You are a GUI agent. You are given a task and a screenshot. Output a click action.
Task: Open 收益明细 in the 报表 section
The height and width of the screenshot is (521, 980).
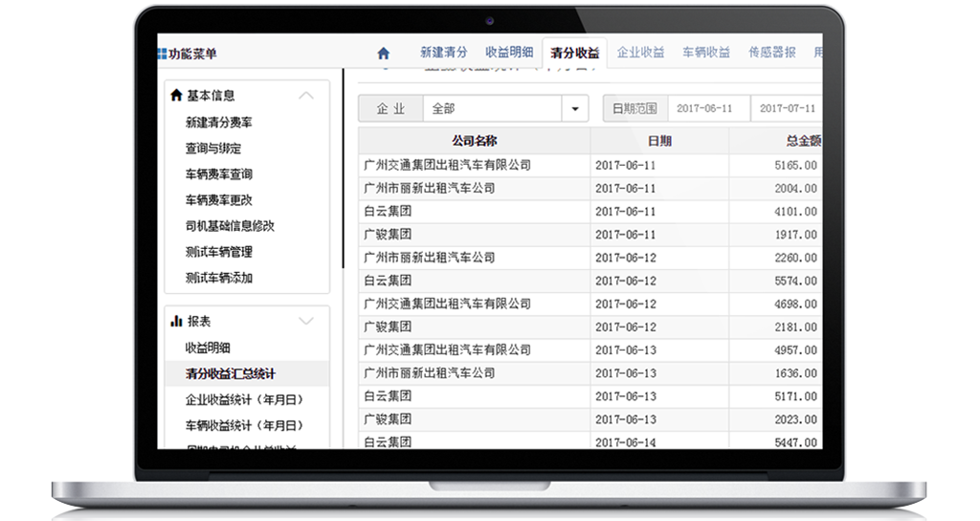click(208, 348)
